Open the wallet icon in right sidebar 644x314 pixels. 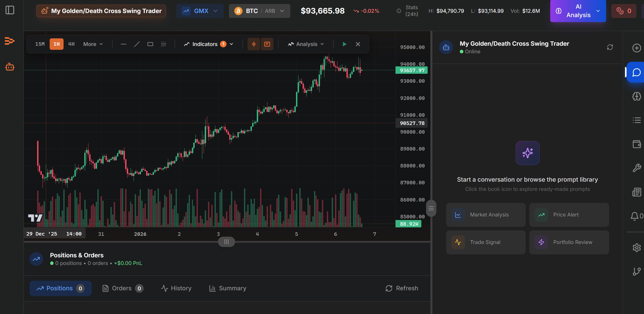point(637,144)
